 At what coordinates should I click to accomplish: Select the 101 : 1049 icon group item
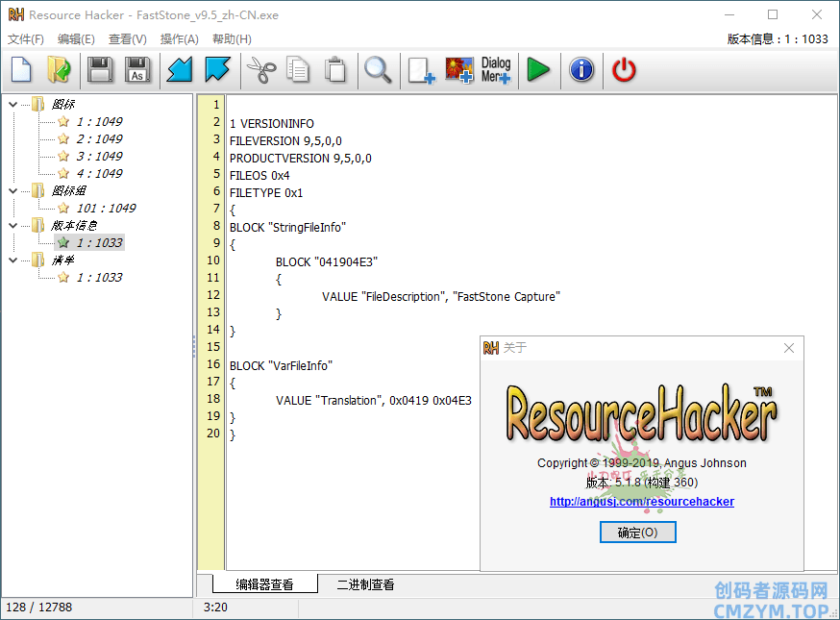[x=106, y=209]
